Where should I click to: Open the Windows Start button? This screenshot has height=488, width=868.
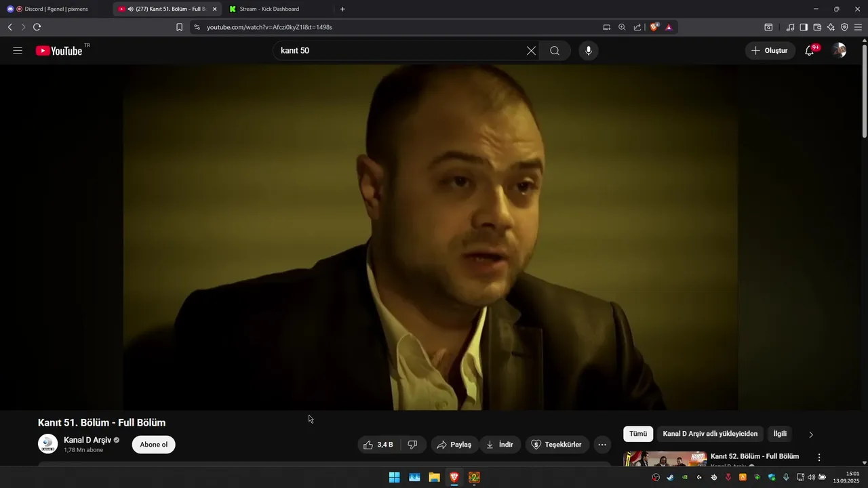pos(394,477)
